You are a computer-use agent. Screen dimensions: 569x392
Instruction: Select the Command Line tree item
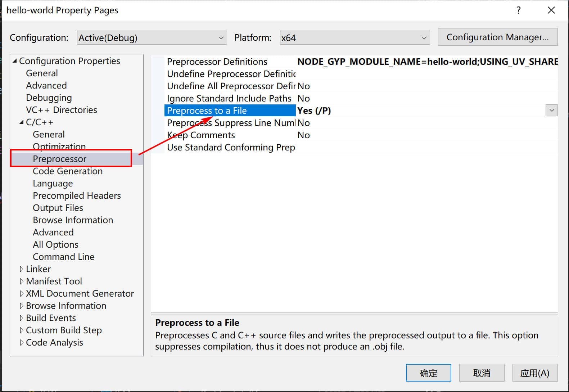63,257
